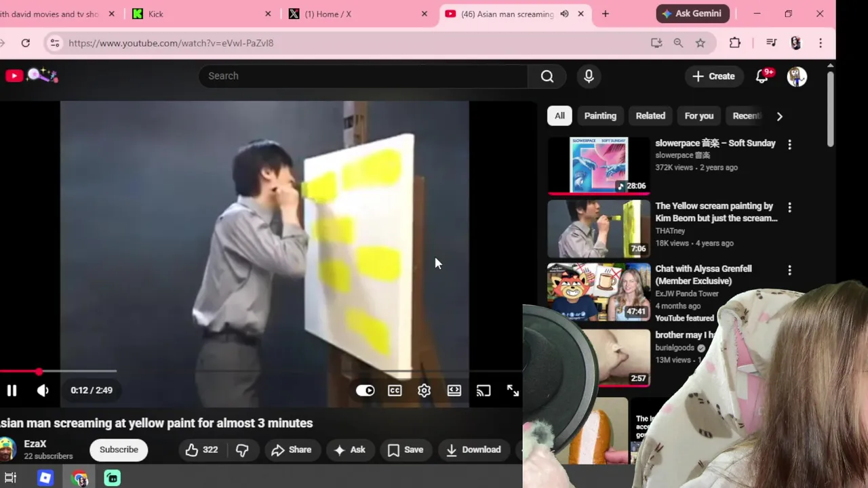Start voice search with the microphone icon

pyautogui.click(x=589, y=76)
